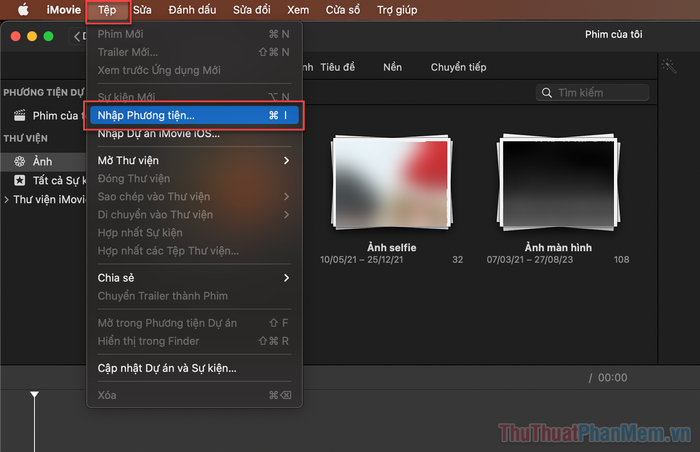Click the Trailer Mới... menu entry

[x=194, y=52]
